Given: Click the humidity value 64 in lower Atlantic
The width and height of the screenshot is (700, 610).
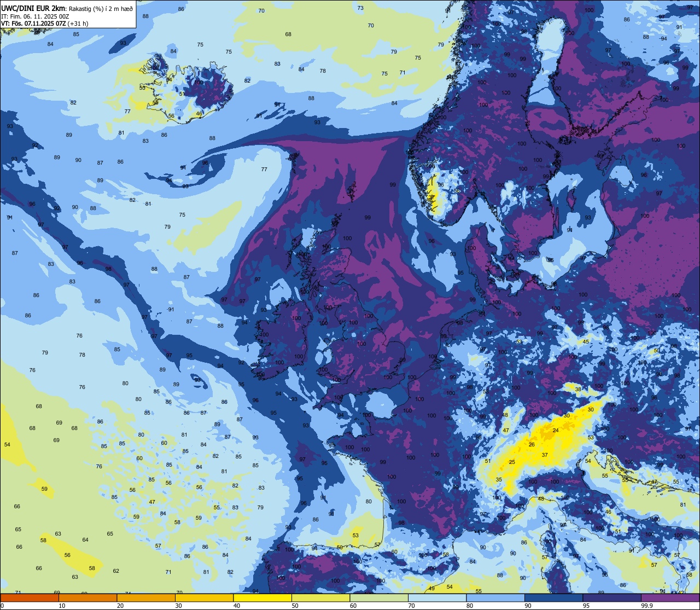Looking at the screenshot, I should click(x=85, y=540).
